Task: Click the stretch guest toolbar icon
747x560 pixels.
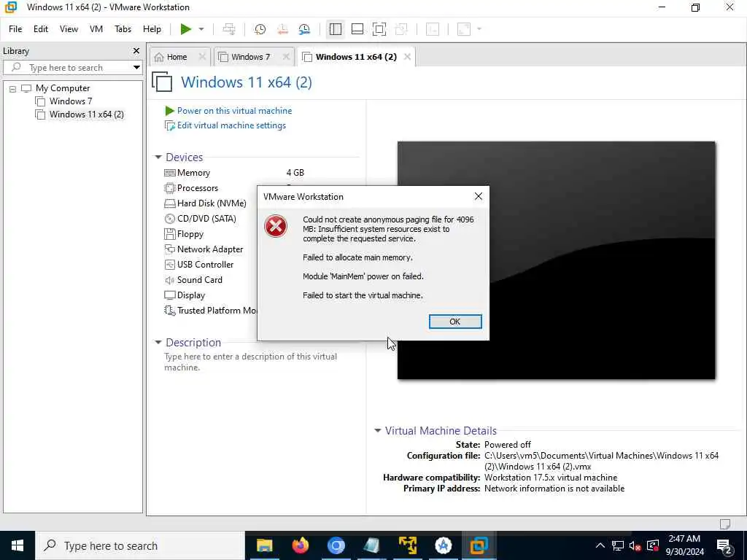Action: 464,29
